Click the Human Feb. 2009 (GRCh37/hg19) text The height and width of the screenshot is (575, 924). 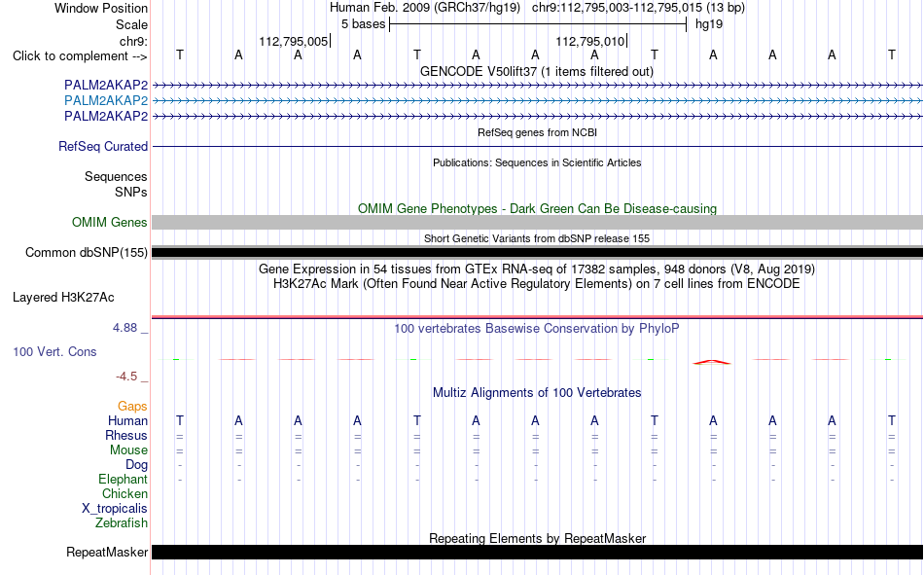425,8
